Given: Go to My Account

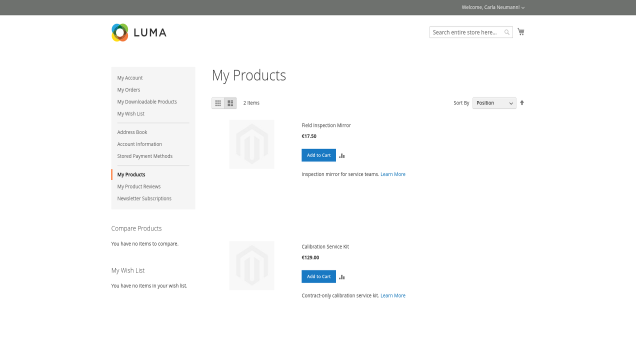Looking at the screenshot, I should point(130,78).
